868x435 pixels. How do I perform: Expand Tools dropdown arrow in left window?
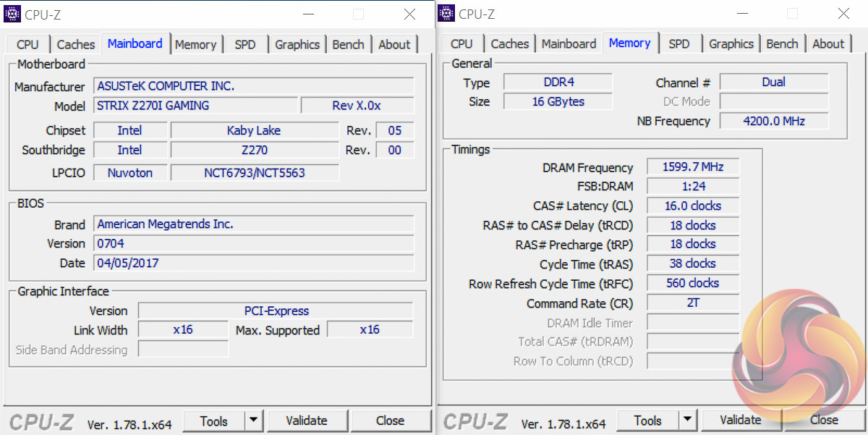click(254, 421)
